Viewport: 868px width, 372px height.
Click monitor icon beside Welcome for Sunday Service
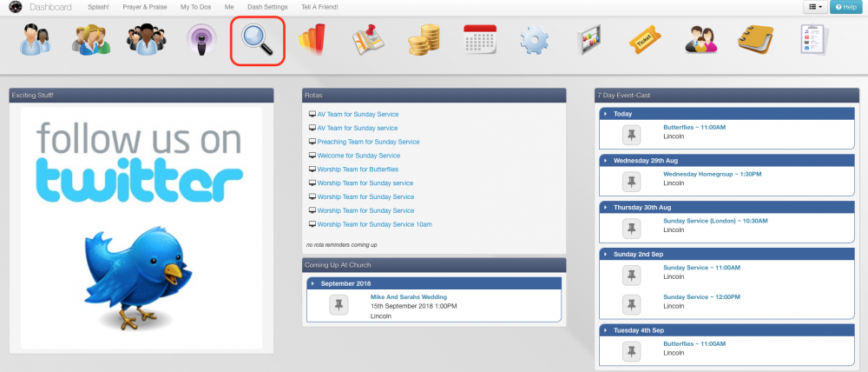(x=312, y=156)
